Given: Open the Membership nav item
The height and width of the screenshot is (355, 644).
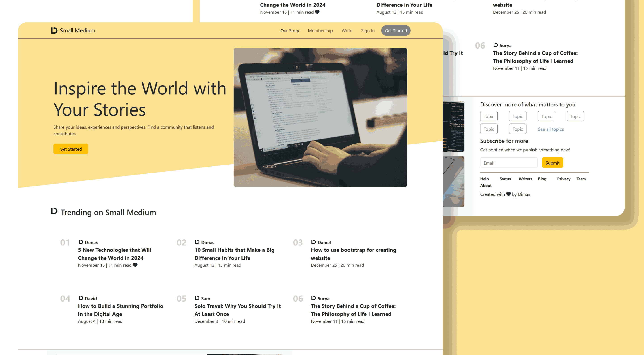Looking at the screenshot, I should click(320, 30).
